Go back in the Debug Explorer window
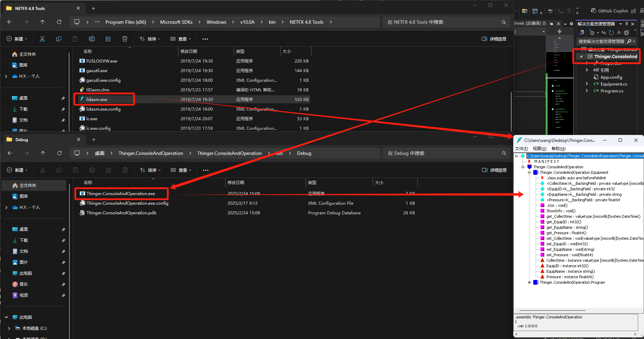The image size is (644, 339). pyautogui.click(x=10, y=153)
